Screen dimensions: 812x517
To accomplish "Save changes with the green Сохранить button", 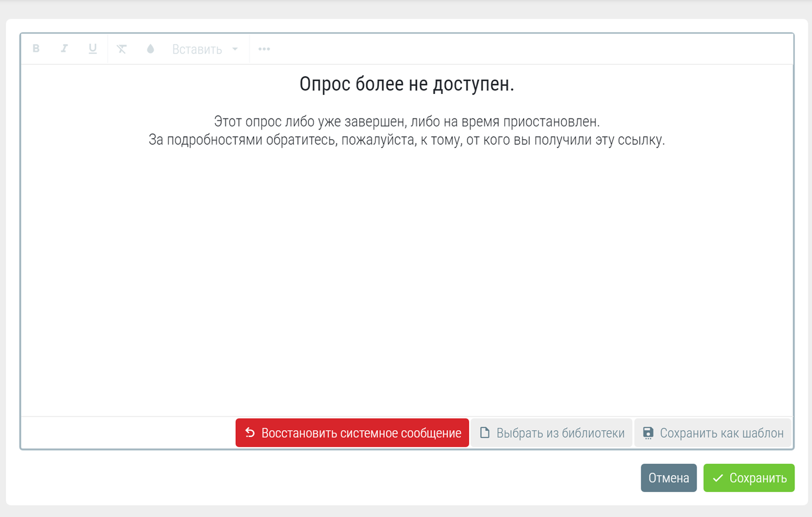I will (749, 478).
